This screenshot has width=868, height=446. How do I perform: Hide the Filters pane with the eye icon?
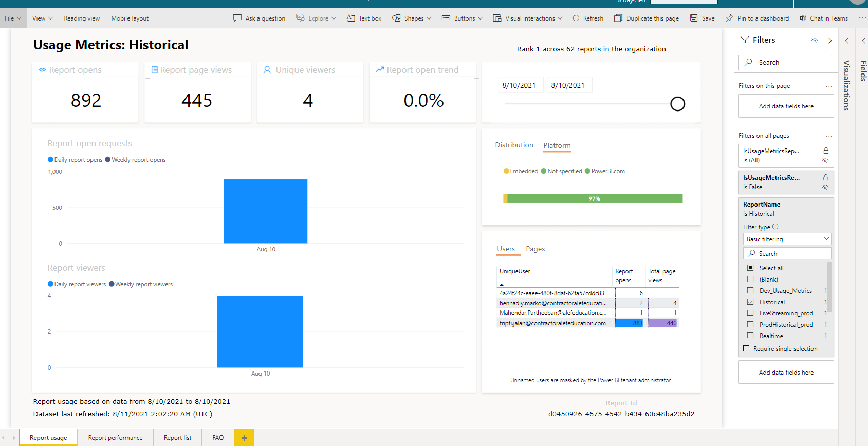[x=815, y=40]
